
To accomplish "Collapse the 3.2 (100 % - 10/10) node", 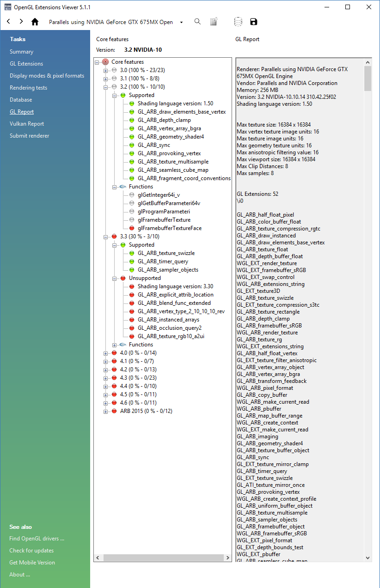I will click(106, 87).
